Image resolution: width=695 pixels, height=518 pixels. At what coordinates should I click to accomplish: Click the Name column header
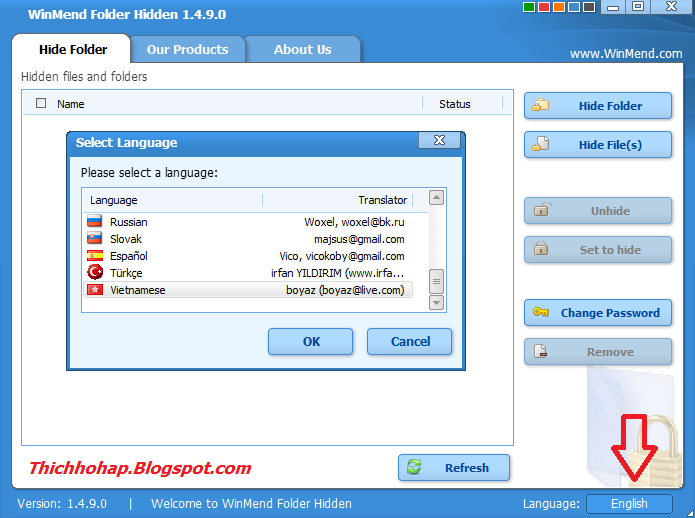[x=70, y=104]
